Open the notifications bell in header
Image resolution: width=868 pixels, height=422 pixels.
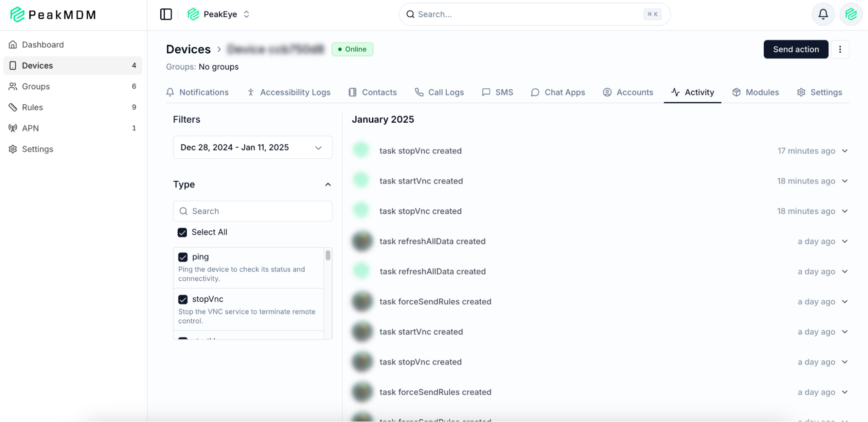tap(823, 14)
